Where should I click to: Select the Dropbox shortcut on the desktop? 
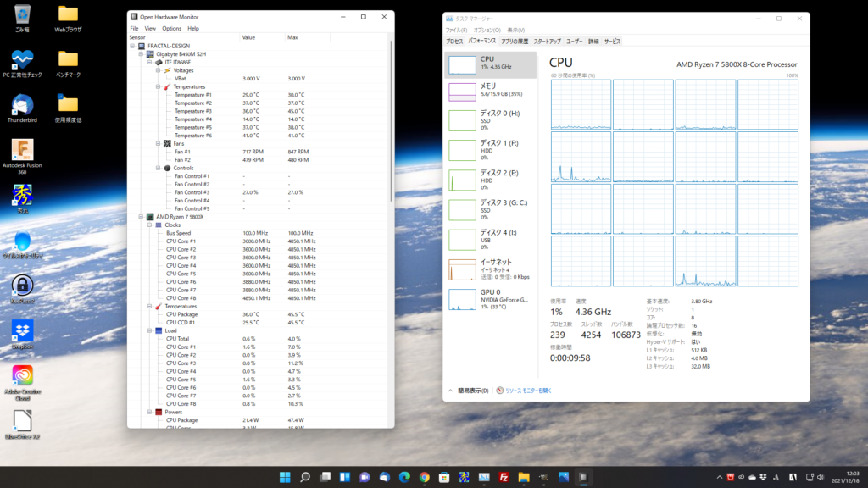click(x=22, y=335)
